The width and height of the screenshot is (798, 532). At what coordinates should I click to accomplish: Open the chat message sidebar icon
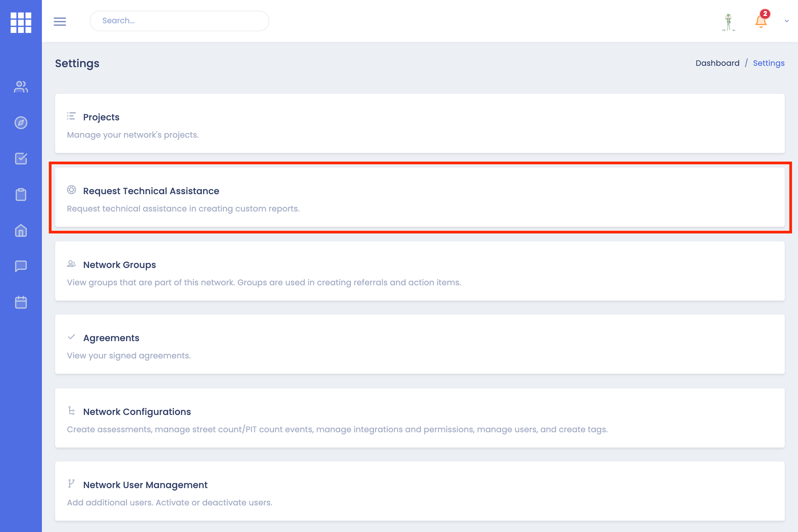[x=21, y=266]
